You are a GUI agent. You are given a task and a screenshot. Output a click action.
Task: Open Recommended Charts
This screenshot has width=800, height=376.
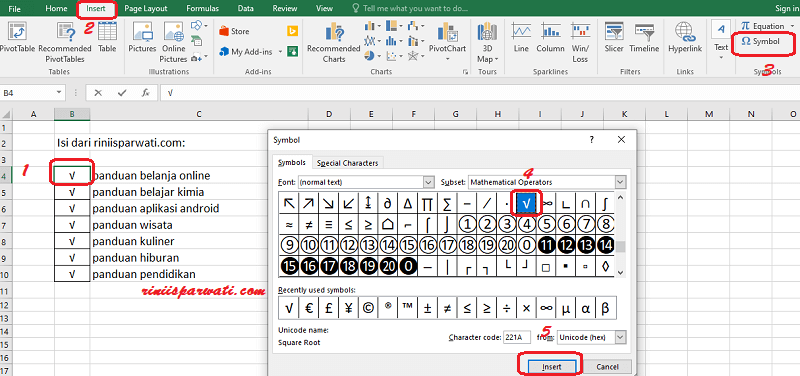334,42
